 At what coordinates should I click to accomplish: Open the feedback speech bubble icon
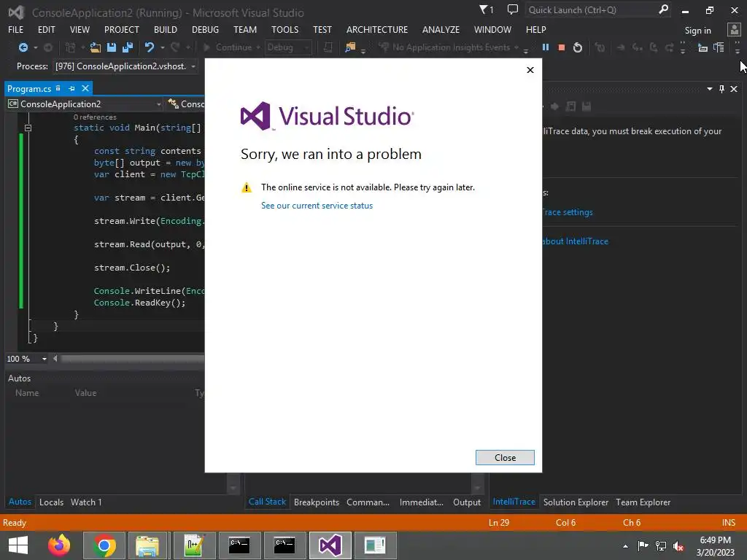[513, 9]
